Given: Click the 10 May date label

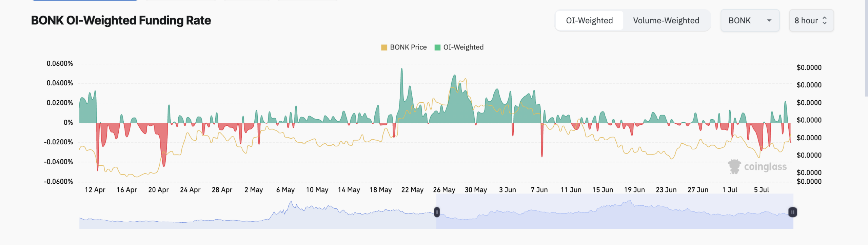Looking at the screenshot, I should 317,190.
